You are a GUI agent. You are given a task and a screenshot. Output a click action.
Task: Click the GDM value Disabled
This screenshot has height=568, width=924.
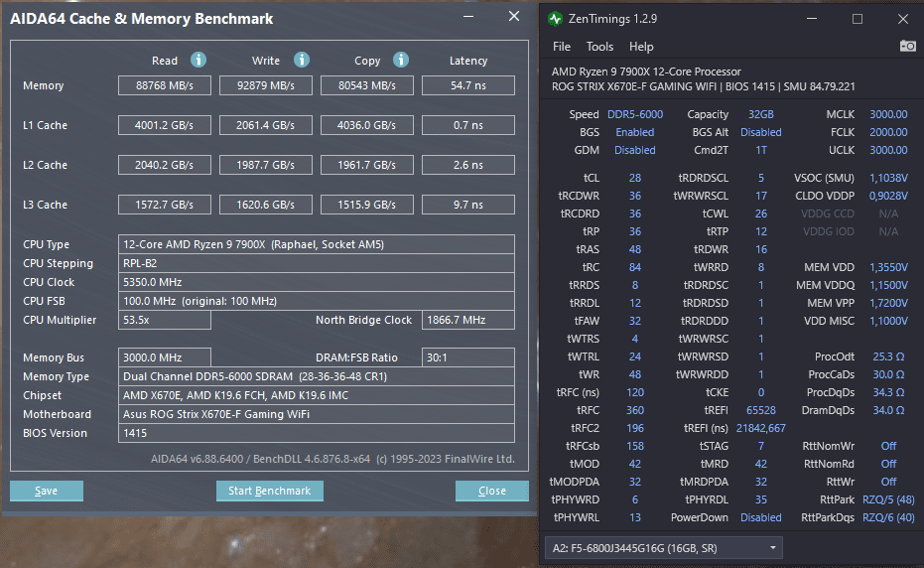634,150
